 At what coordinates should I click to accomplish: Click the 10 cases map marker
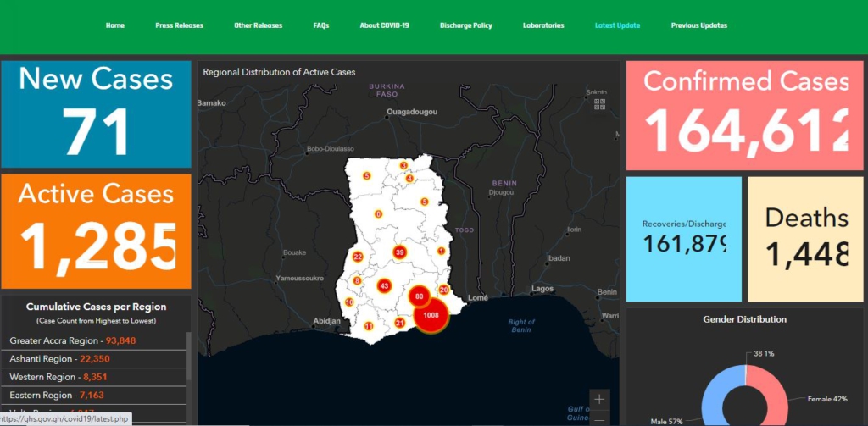tap(349, 302)
